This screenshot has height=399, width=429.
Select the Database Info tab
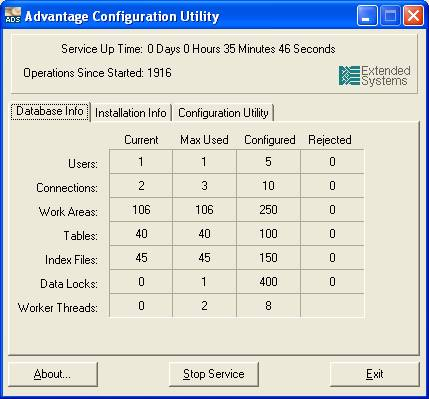coord(50,111)
